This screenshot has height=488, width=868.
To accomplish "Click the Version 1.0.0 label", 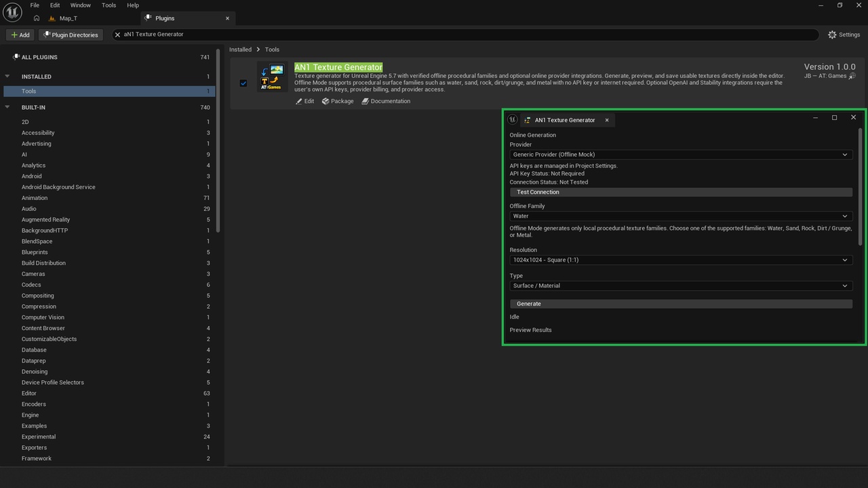I will [x=829, y=66].
